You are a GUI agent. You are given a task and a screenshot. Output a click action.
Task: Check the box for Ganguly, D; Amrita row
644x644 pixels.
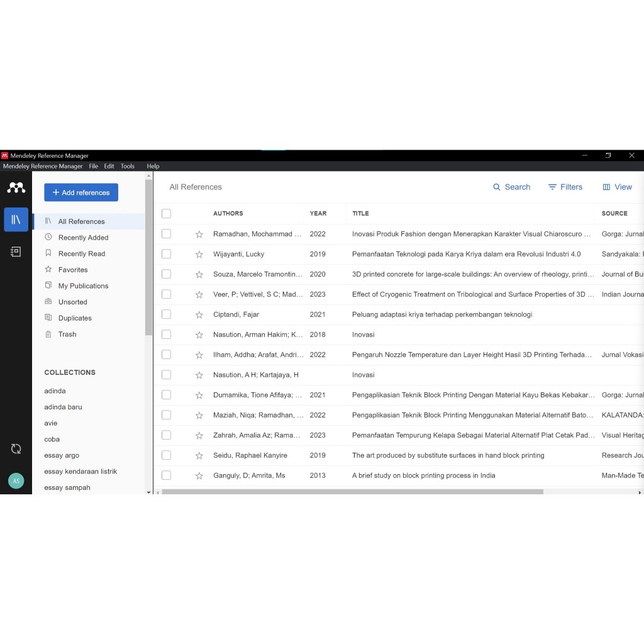pyautogui.click(x=166, y=475)
